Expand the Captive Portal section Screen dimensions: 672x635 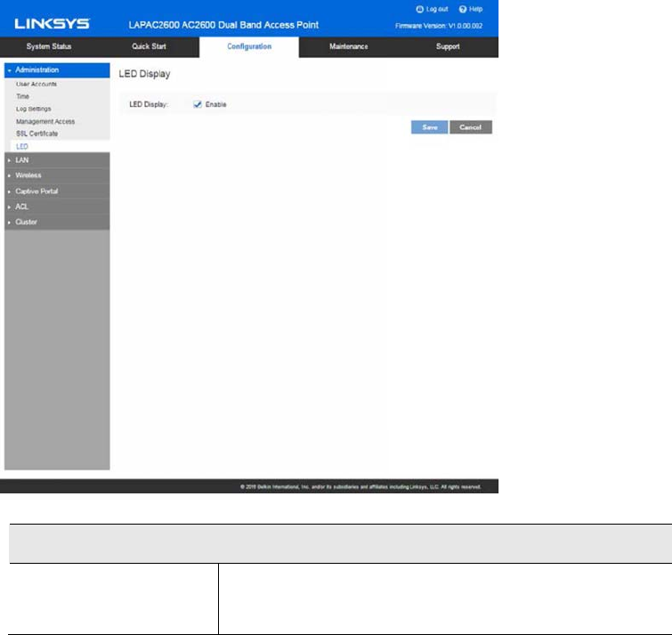point(57,191)
